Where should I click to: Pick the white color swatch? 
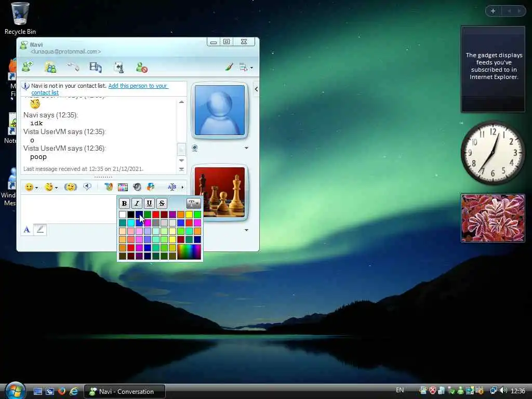(x=123, y=215)
